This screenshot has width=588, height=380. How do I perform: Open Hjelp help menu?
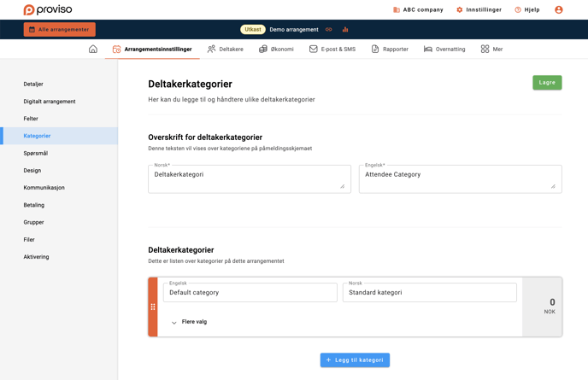pos(526,9)
